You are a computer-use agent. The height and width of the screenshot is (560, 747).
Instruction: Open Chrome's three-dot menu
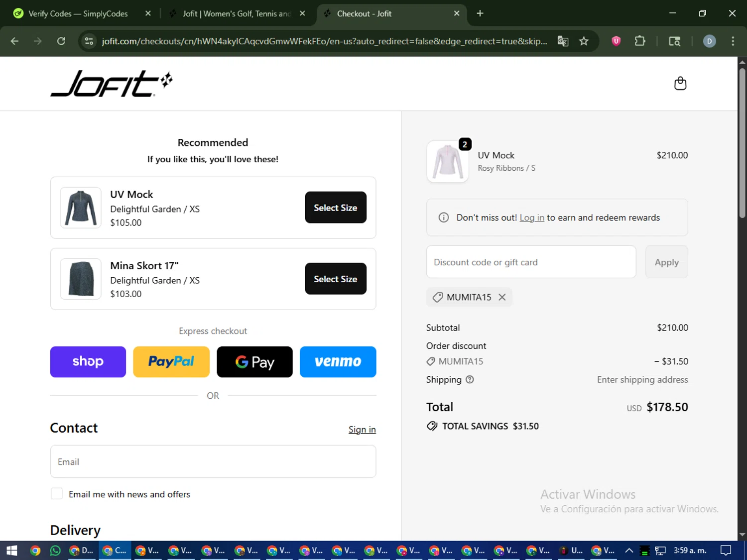pyautogui.click(x=733, y=41)
